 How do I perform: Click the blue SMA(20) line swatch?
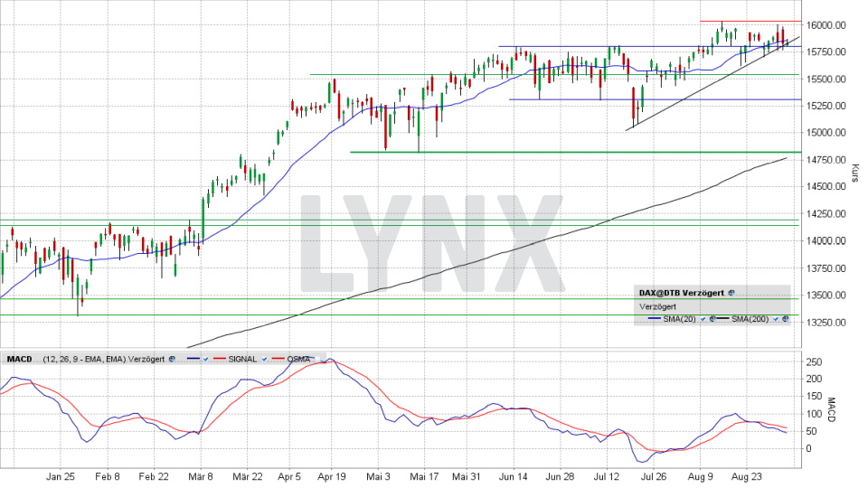click(x=655, y=318)
